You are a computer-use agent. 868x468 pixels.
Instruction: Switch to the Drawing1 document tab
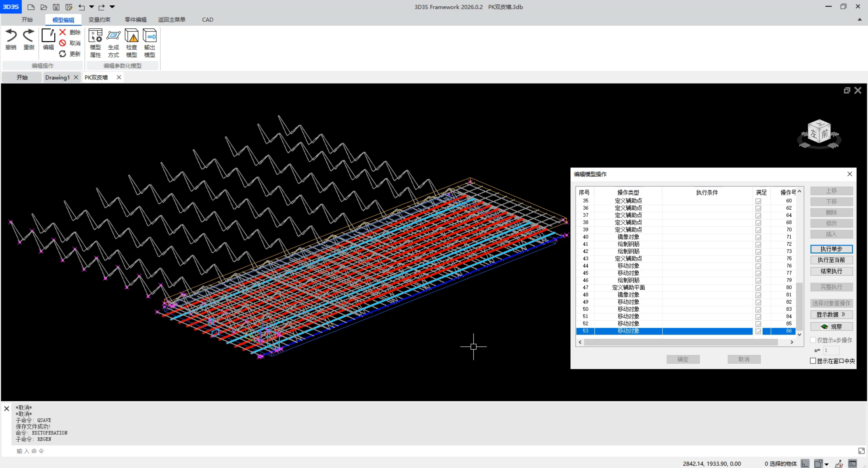pos(57,77)
